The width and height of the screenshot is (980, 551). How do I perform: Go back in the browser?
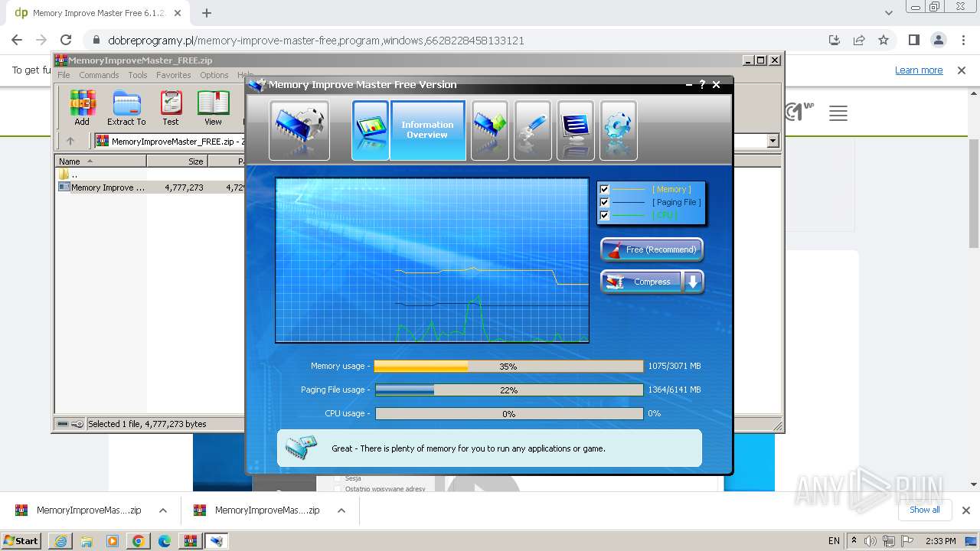[x=17, y=41]
